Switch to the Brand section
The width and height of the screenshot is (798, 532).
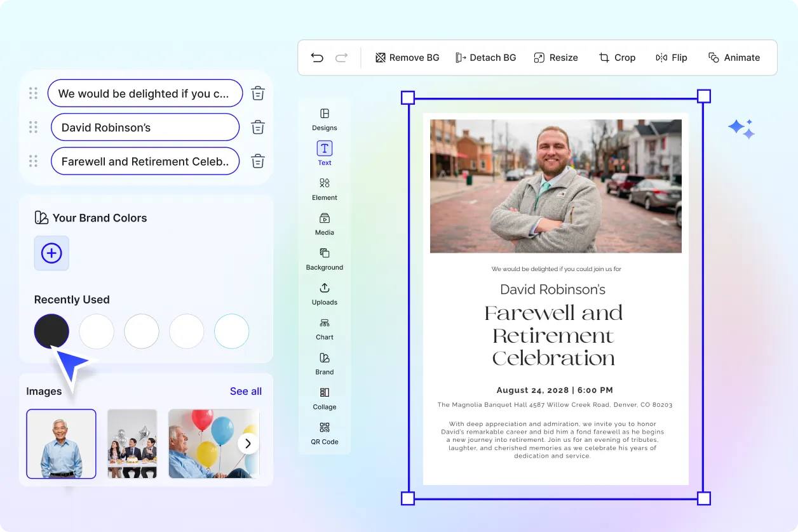324,362
